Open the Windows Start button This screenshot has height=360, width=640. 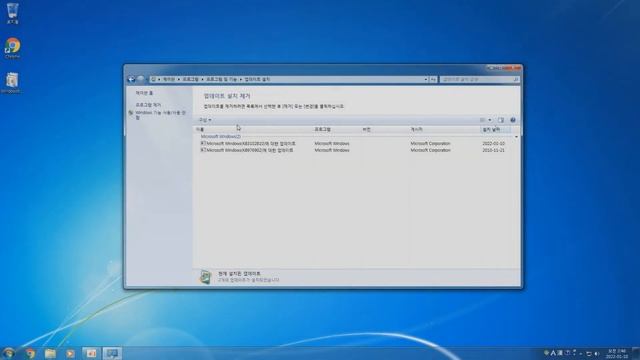[x=8, y=353]
